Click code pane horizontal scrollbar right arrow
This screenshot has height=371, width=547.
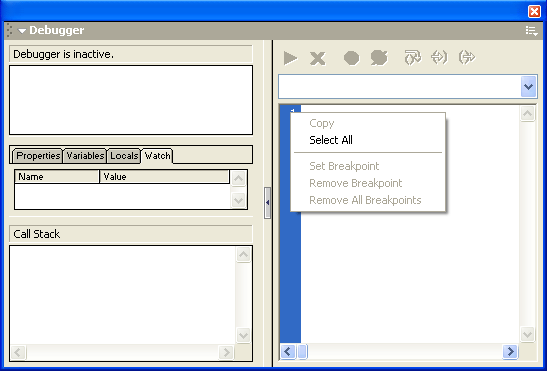(x=510, y=351)
